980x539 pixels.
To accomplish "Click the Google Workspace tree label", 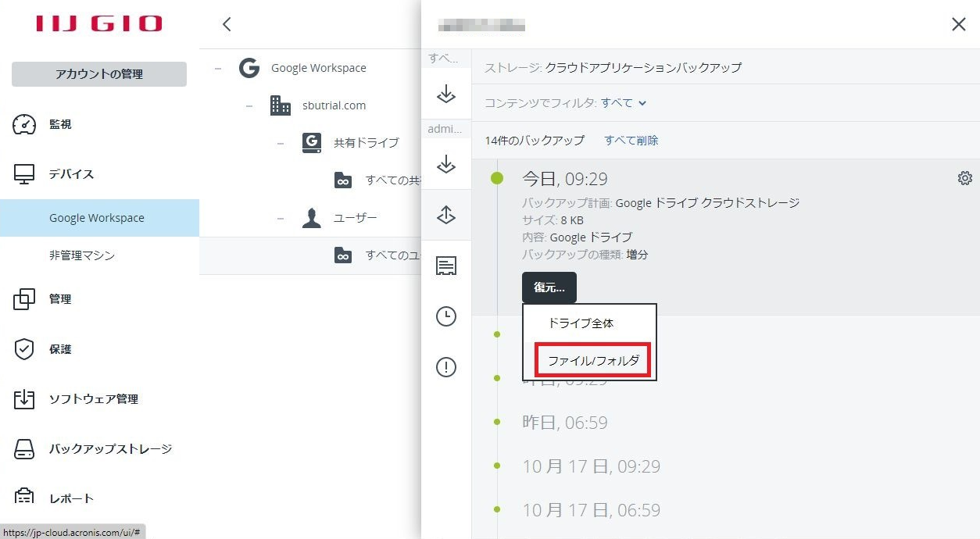I will (x=319, y=68).
